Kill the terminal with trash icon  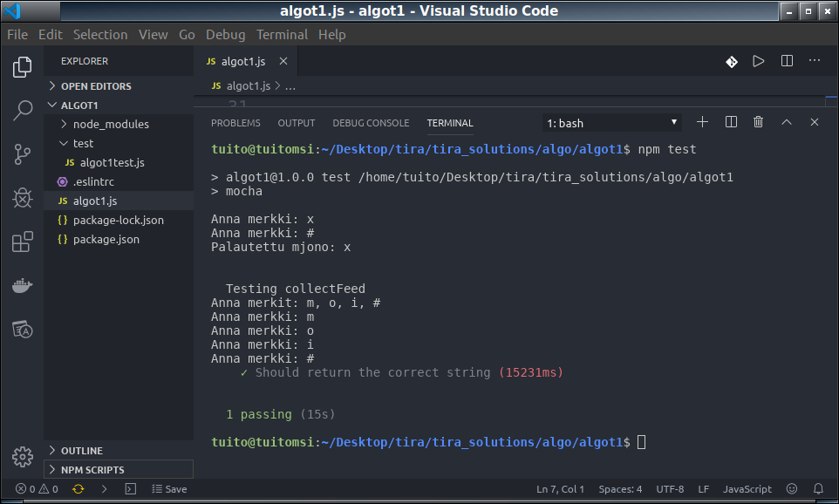758,122
